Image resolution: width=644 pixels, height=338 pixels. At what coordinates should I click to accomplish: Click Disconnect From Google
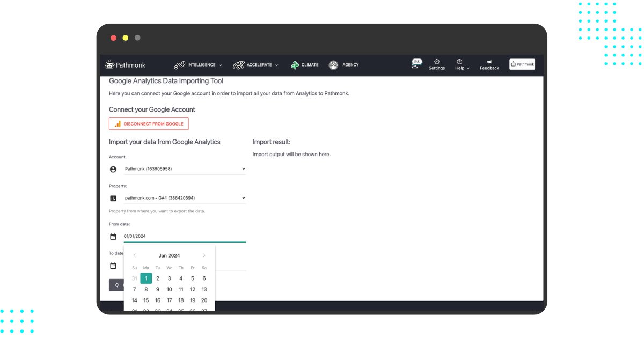coord(149,123)
